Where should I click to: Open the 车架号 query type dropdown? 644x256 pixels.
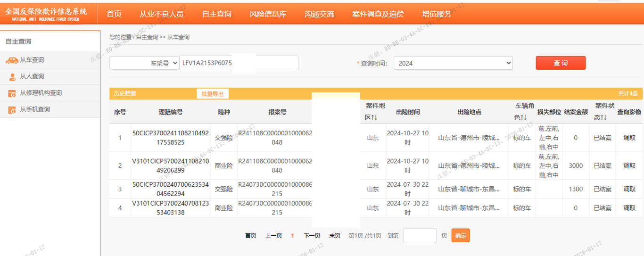144,63
